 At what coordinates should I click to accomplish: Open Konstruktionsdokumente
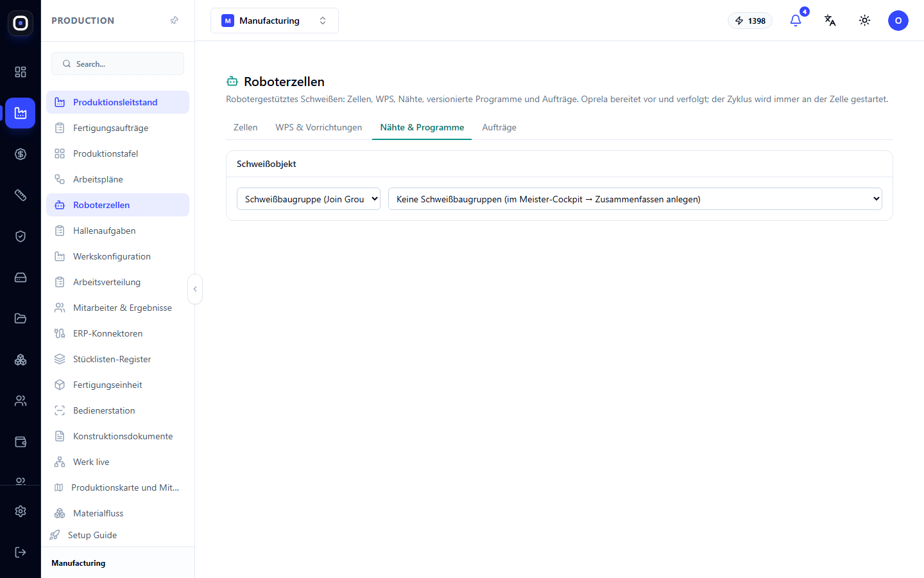click(118, 436)
